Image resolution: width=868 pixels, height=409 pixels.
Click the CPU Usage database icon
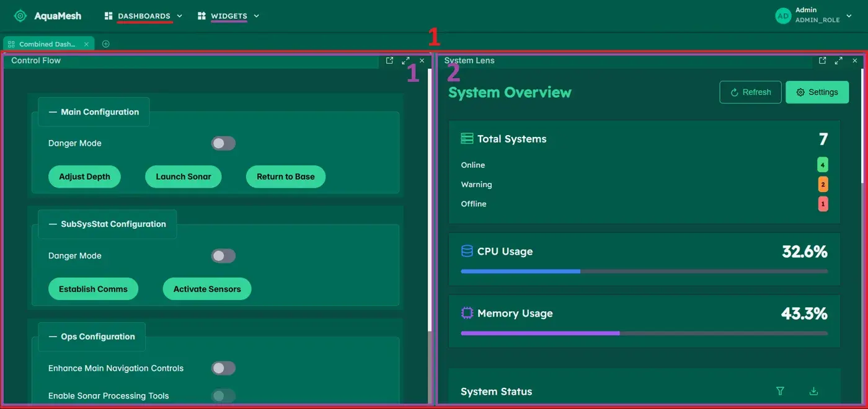click(467, 251)
